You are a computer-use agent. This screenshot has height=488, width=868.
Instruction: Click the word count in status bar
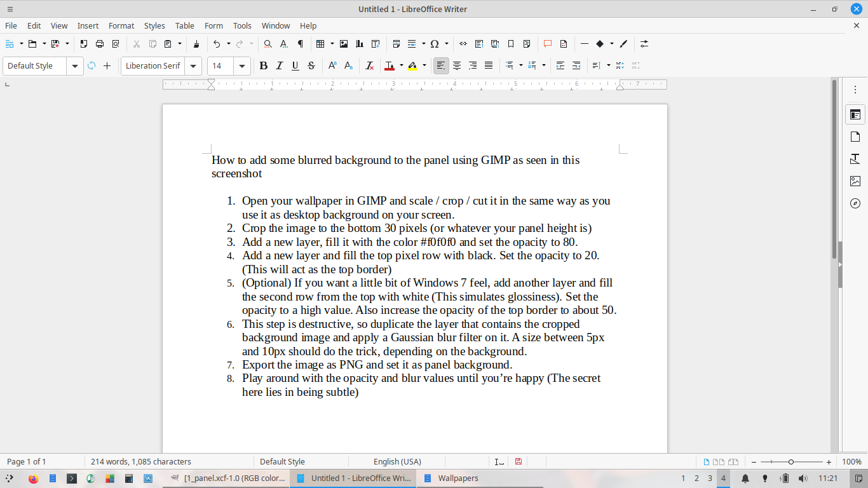(x=141, y=462)
